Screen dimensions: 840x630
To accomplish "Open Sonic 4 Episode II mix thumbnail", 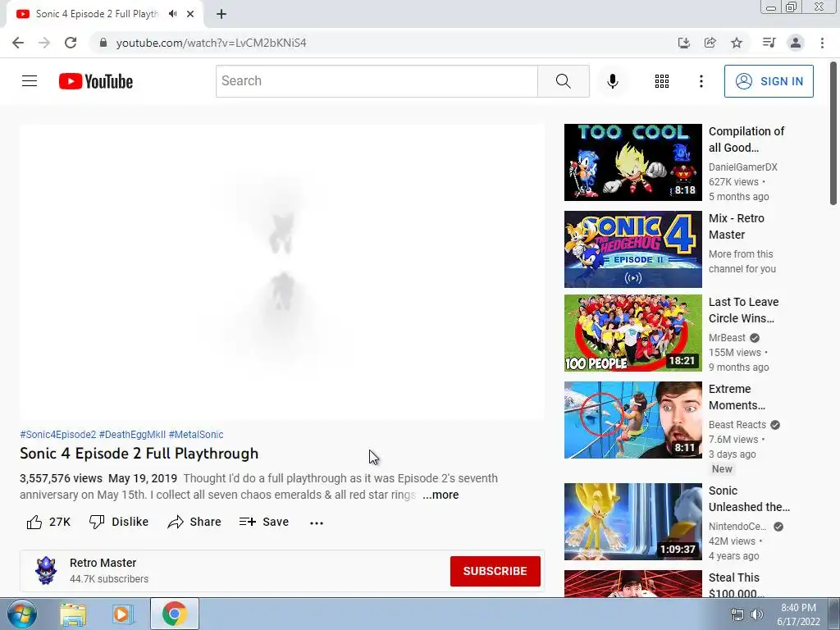I will pyautogui.click(x=632, y=249).
